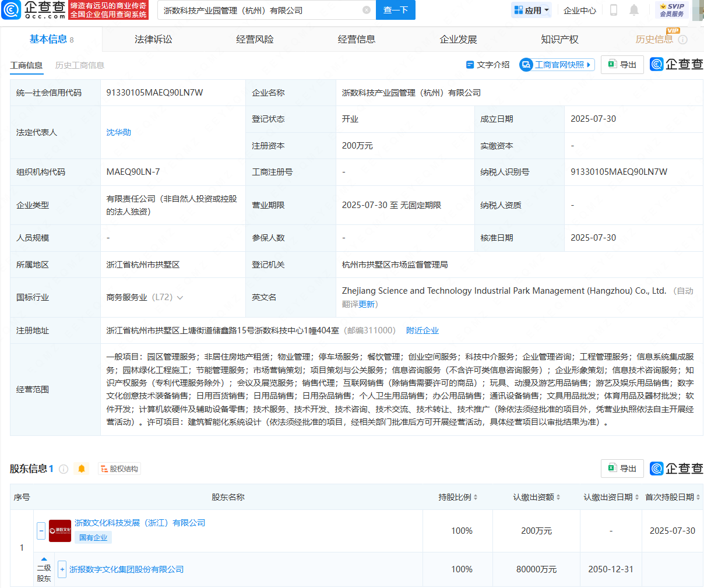Switch to the 法律诉讼 tab

tap(153, 40)
